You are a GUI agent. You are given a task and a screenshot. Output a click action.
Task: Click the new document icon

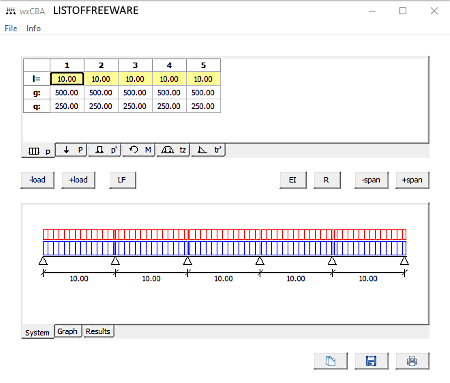coord(331,361)
